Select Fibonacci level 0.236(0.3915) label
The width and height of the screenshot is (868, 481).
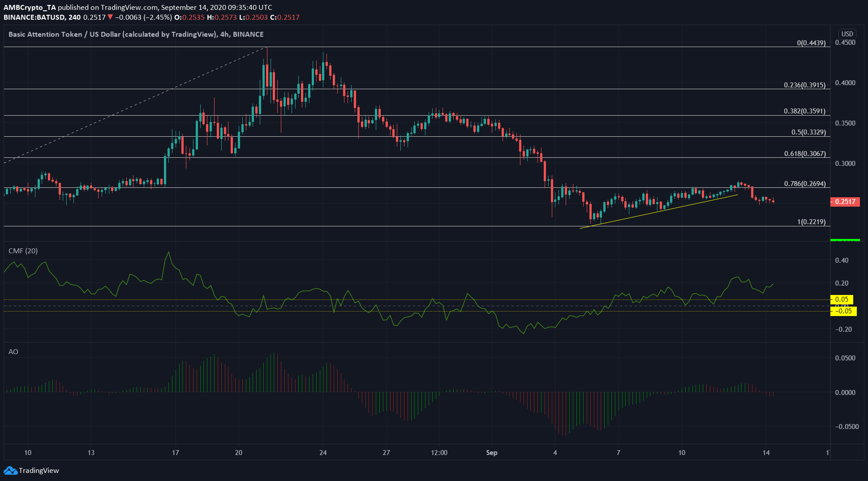[804, 85]
